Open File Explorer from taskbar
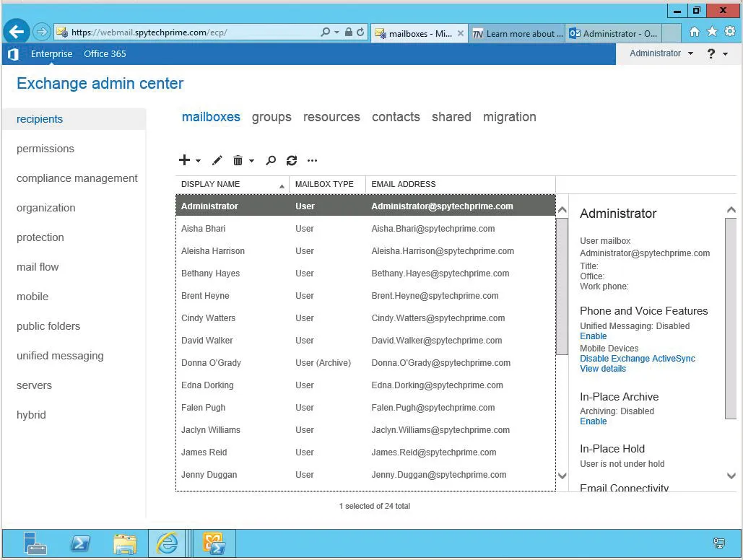 [125, 543]
